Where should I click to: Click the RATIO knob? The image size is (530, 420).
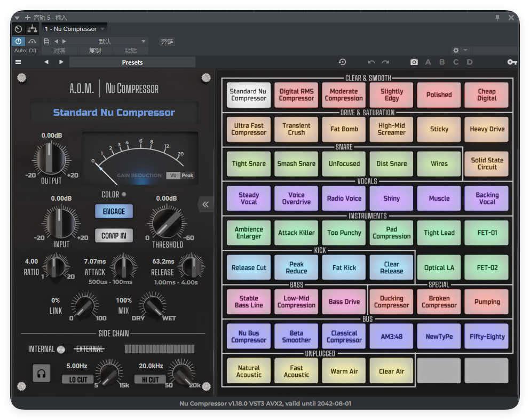coord(56,267)
